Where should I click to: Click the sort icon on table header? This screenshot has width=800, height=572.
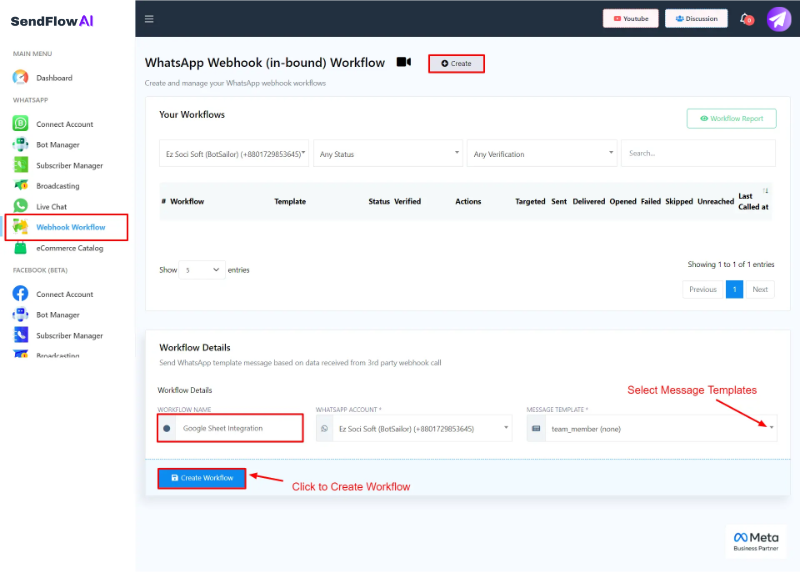[765, 191]
